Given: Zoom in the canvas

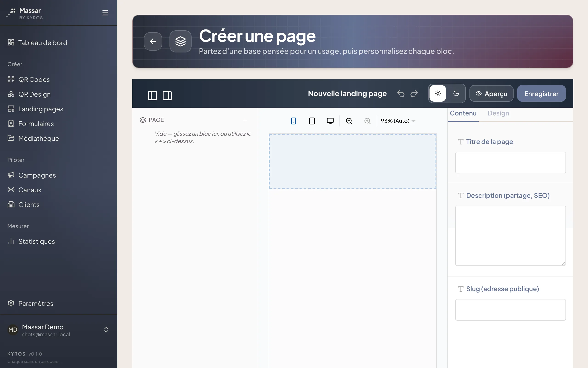Looking at the screenshot, I should tap(367, 121).
